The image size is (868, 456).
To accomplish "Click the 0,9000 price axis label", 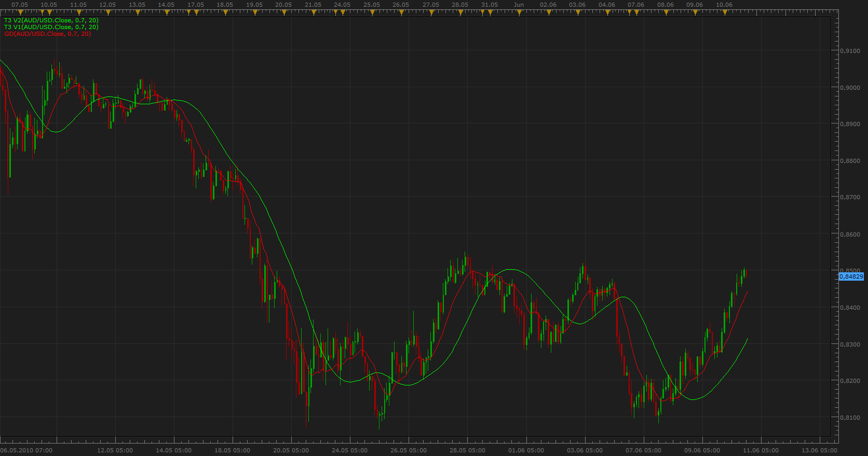I will [850, 88].
